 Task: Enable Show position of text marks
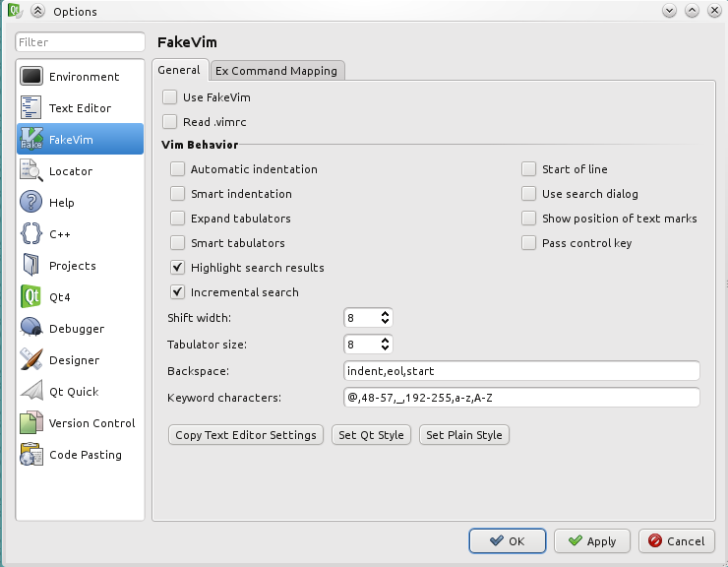529,219
